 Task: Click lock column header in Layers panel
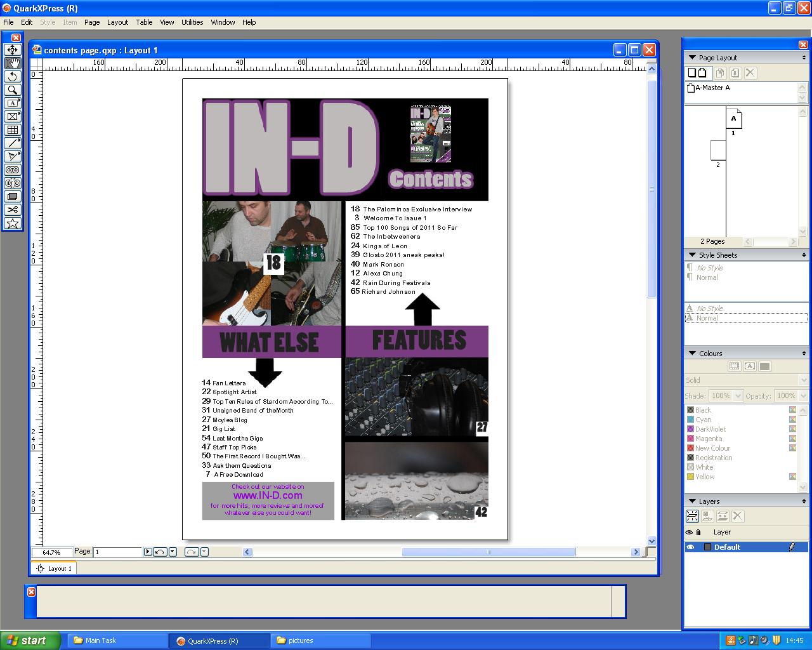click(x=698, y=533)
